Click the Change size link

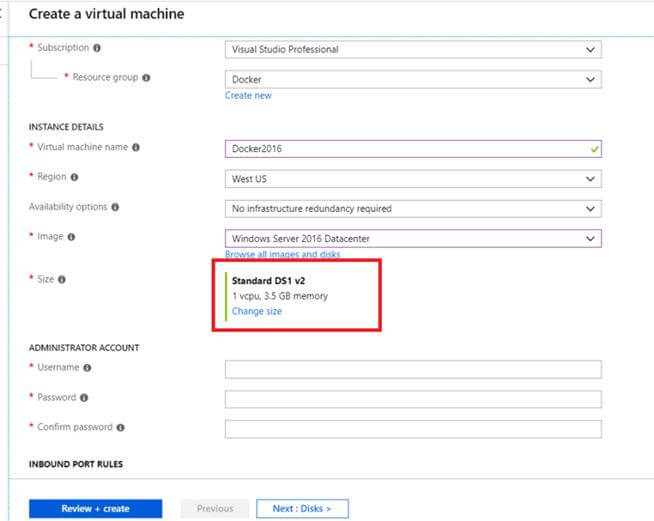tap(257, 311)
